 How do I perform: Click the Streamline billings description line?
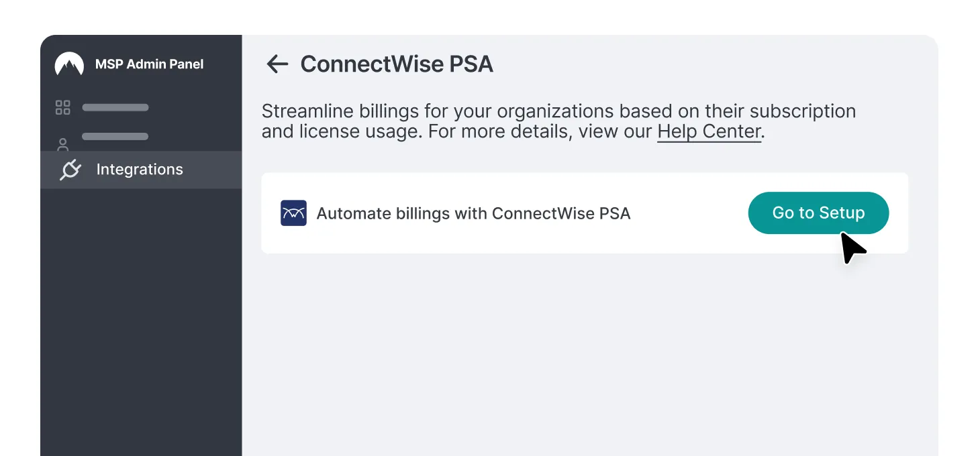[x=558, y=111]
